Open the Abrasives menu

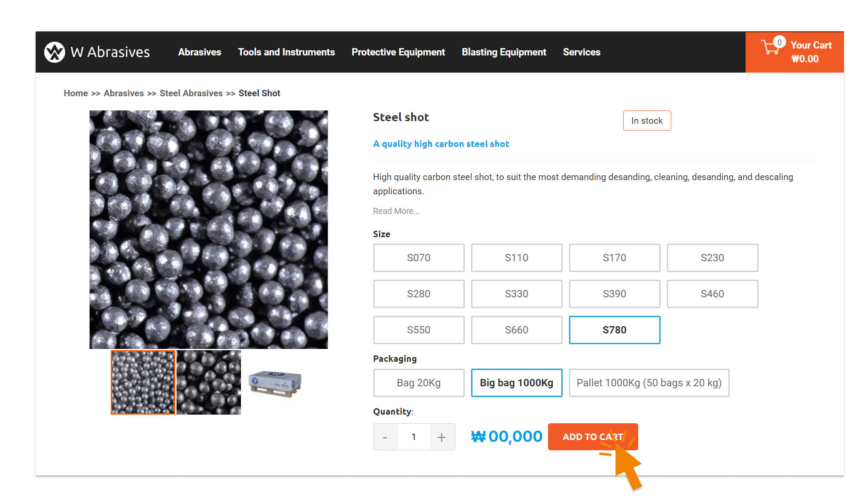200,52
